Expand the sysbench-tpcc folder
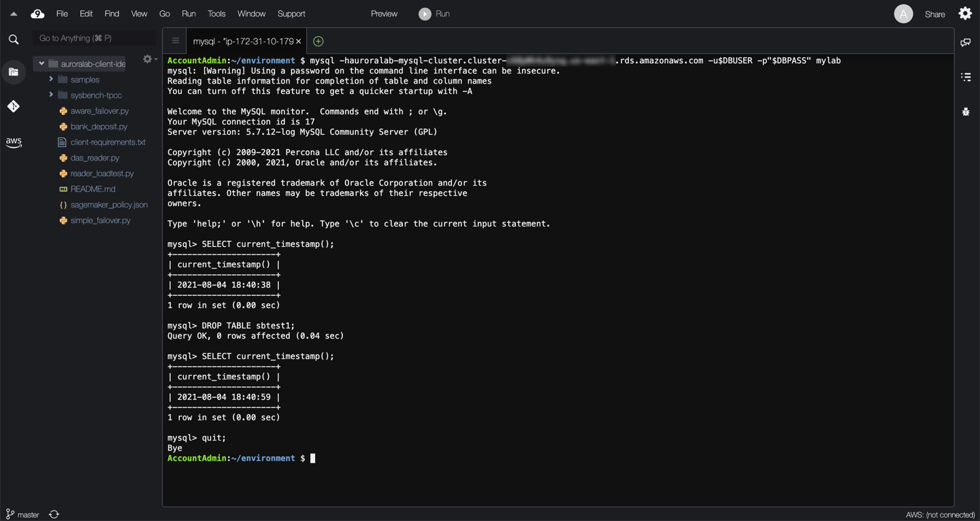Viewport: 980px width, 521px height. click(x=51, y=95)
